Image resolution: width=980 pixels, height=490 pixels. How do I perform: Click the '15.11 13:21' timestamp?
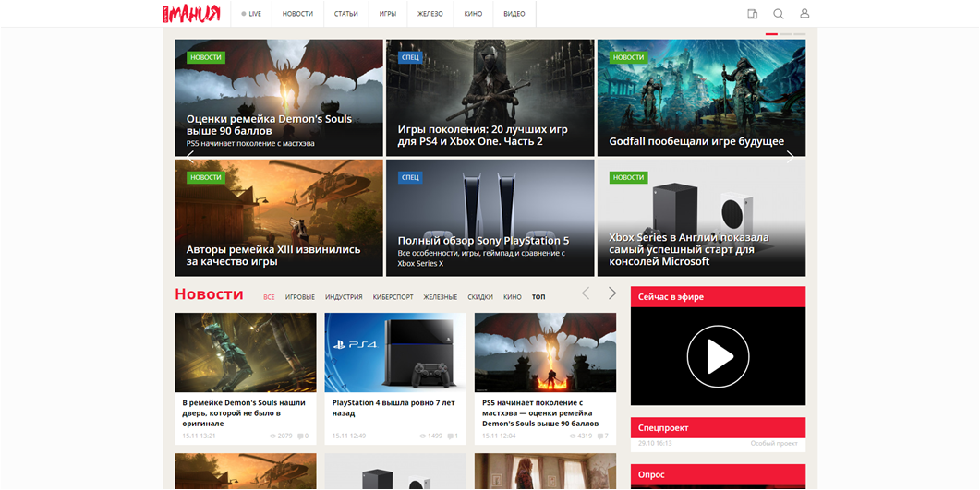tap(199, 436)
